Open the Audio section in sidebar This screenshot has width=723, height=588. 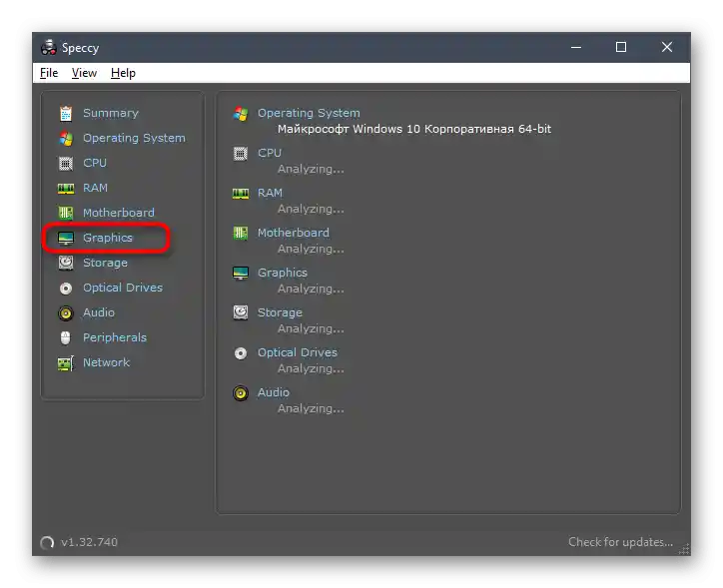(x=99, y=312)
